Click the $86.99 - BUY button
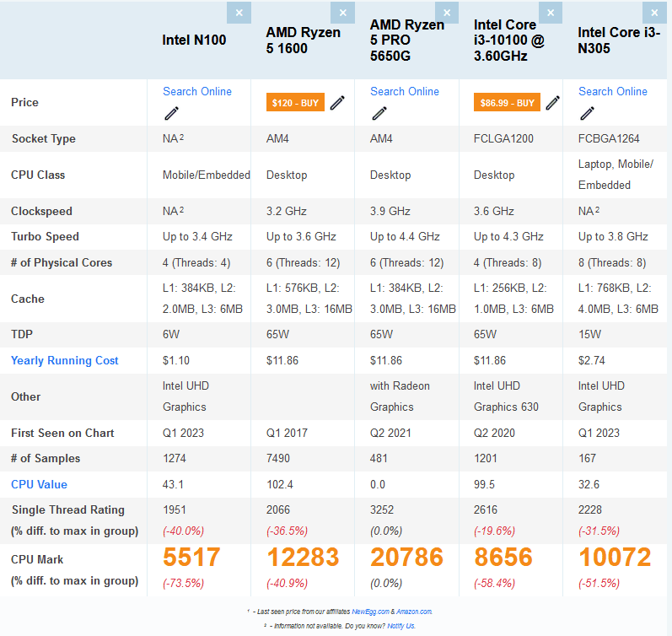This screenshot has width=672, height=636. coord(507,103)
